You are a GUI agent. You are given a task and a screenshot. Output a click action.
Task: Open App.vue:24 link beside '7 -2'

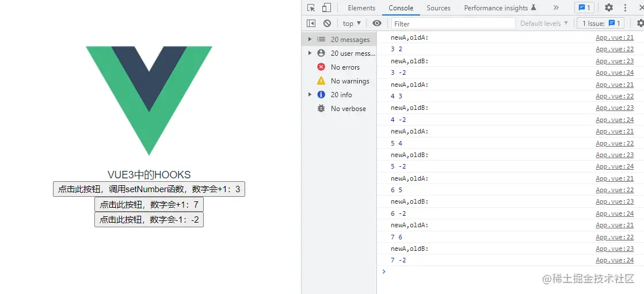(x=615, y=260)
